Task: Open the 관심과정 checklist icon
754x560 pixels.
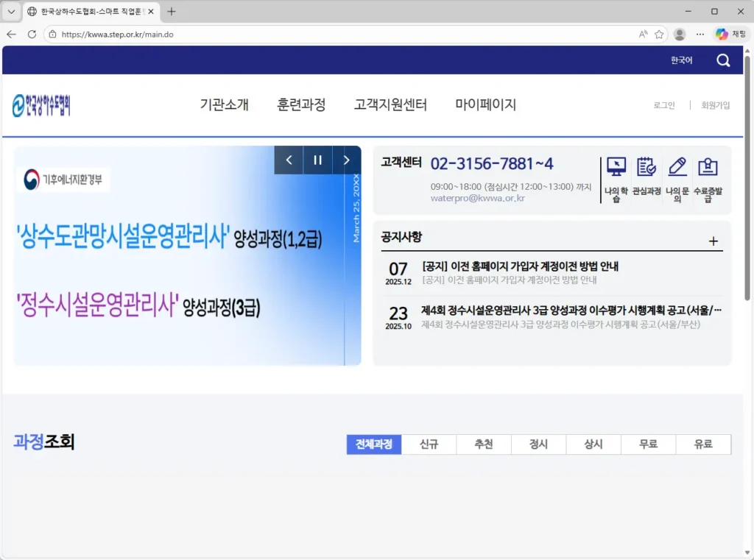Action: tap(646, 166)
